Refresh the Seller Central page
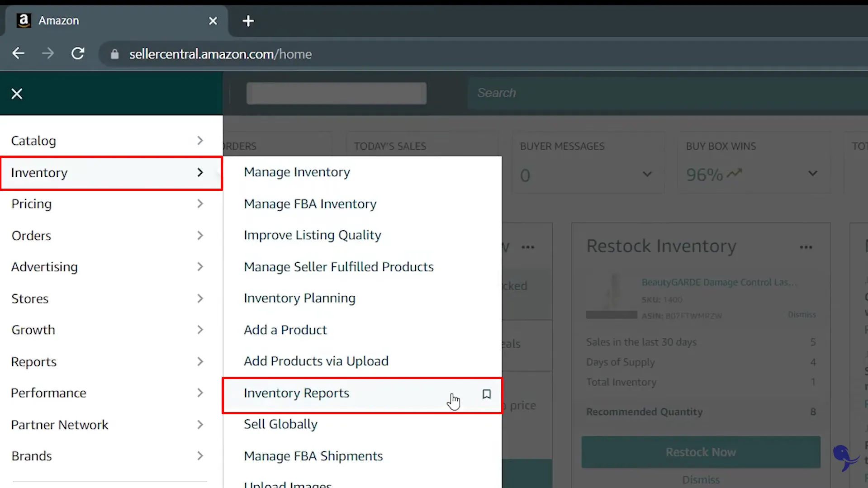 tap(78, 53)
